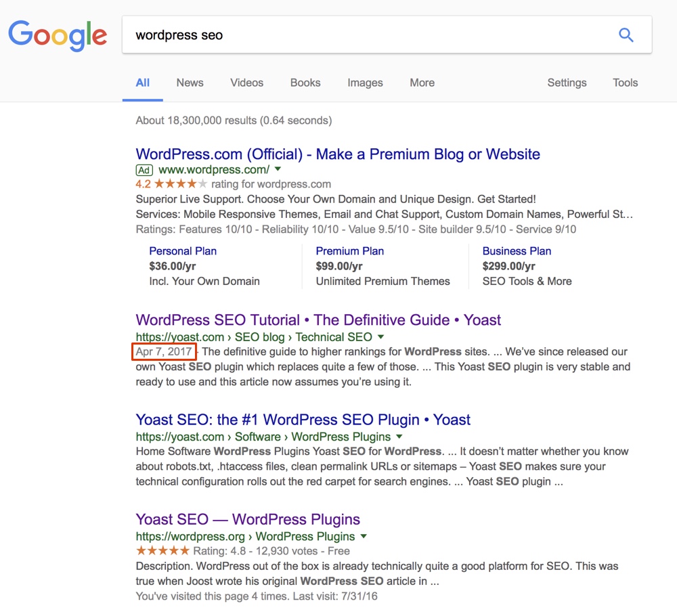Switch to the Videos tab

point(246,83)
